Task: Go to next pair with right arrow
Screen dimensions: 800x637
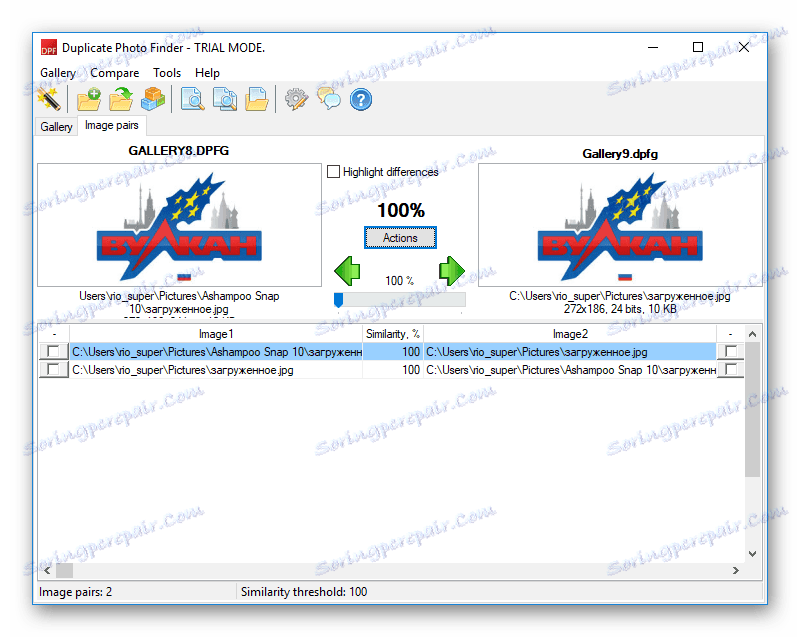Action: pos(452,271)
